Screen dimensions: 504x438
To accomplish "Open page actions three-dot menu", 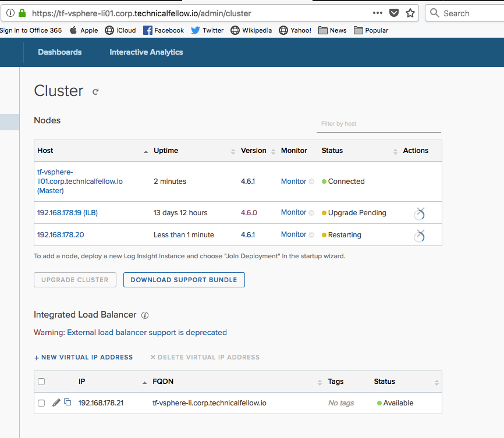I will [x=377, y=13].
